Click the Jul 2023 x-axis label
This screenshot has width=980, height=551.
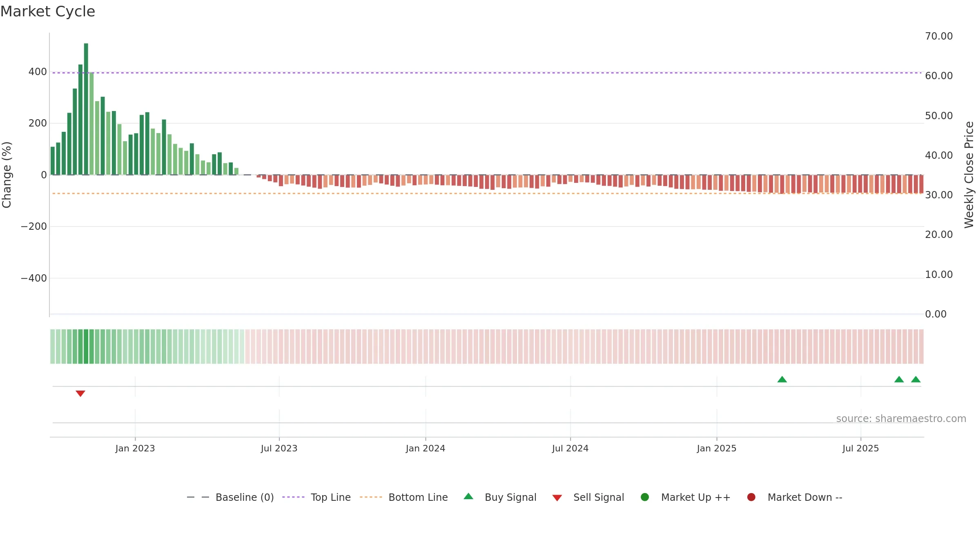tap(279, 449)
